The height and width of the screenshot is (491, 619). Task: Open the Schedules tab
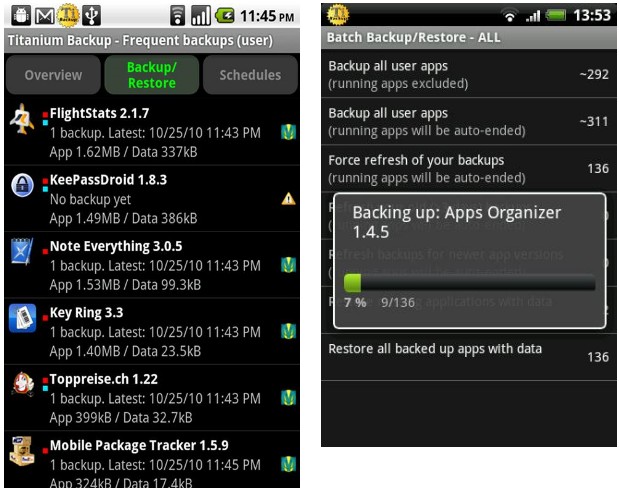tap(250, 75)
